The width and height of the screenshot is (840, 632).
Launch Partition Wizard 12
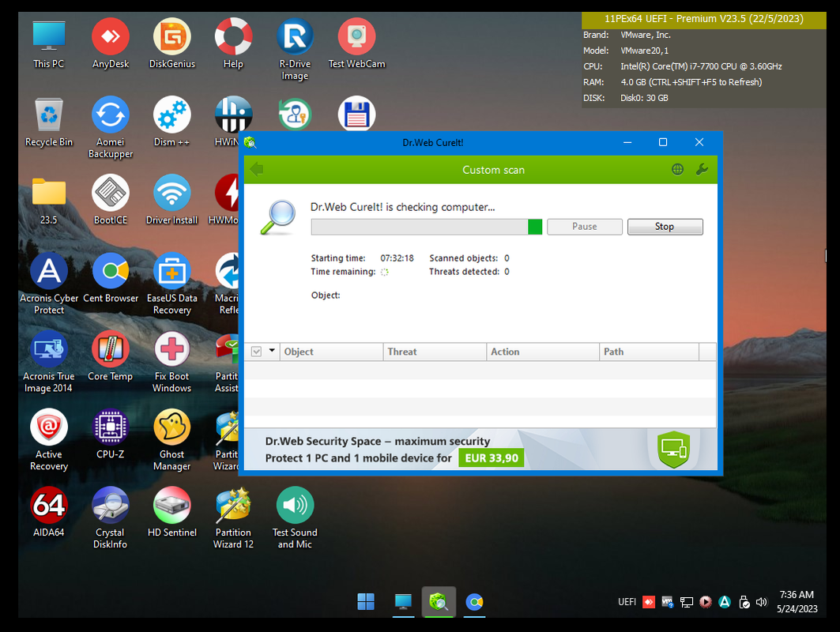coord(233,518)
